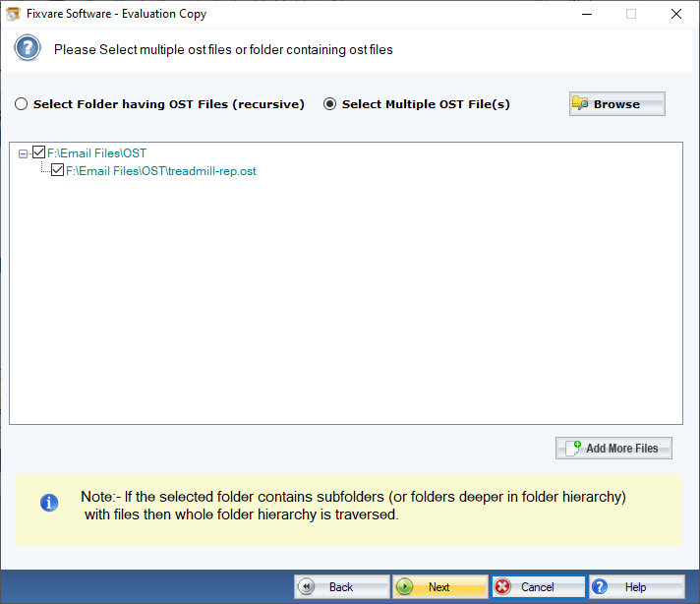Click the green arrow icon on Next button
The image size is (700, 604).
pyautogui.click(x=405, y=587)
